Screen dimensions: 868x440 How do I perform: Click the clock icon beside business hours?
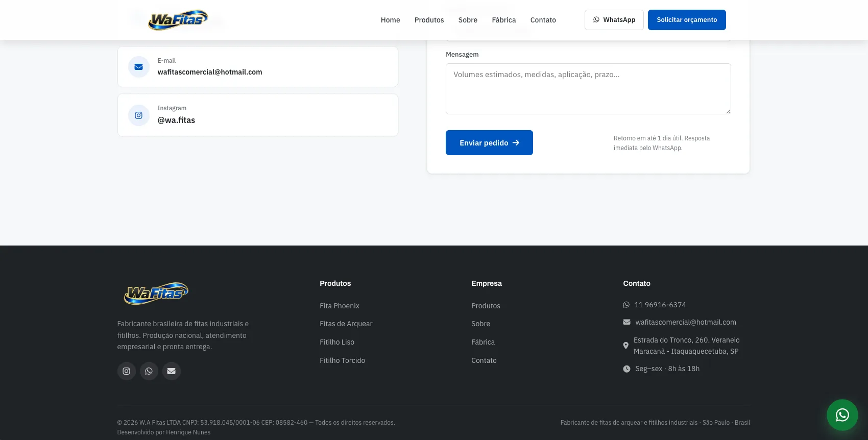pyautogui.click(x=626, y=369)
